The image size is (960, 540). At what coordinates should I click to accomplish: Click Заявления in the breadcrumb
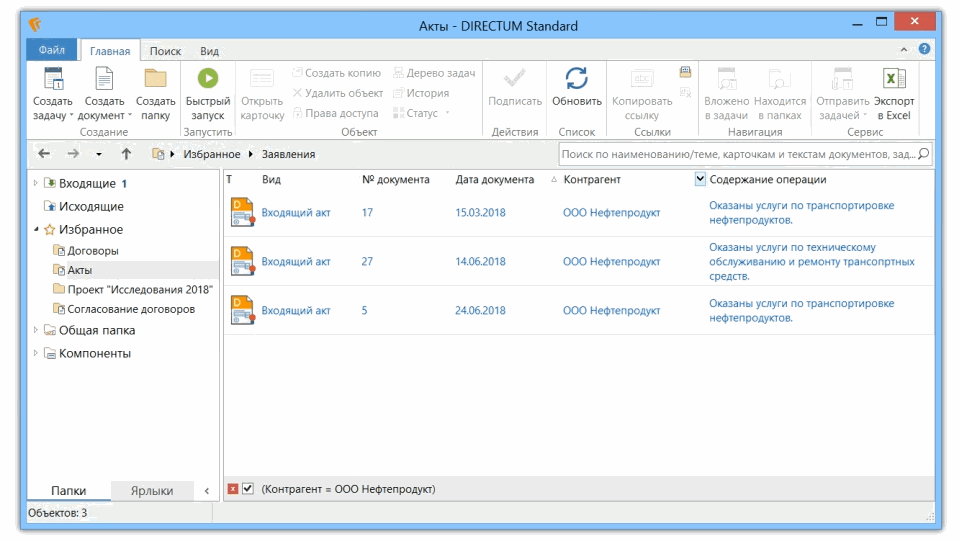pyautogui.click(x=288, y=154)
